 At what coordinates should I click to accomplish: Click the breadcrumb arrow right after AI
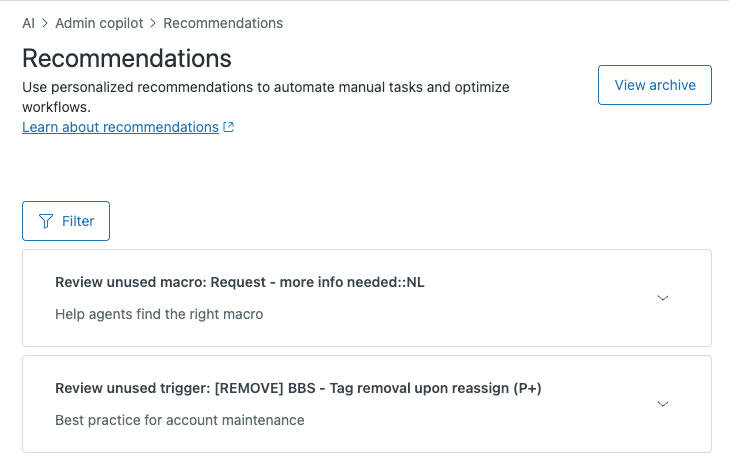tap(44, 22)
